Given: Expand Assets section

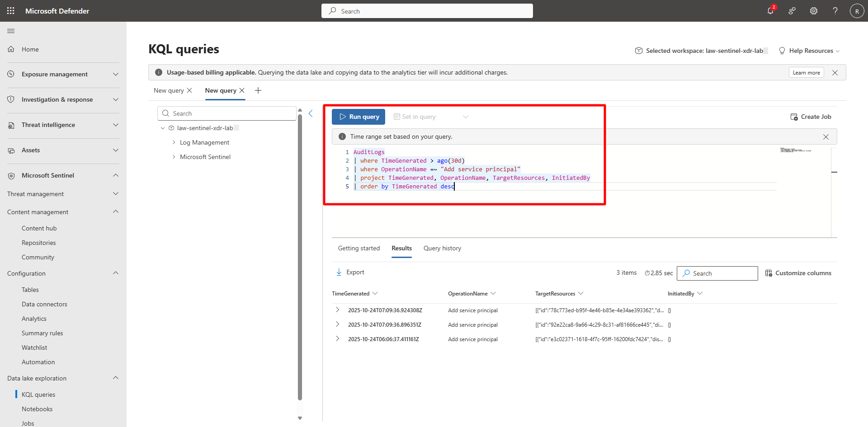Looking at the screenshot, I should pos(116,150).
